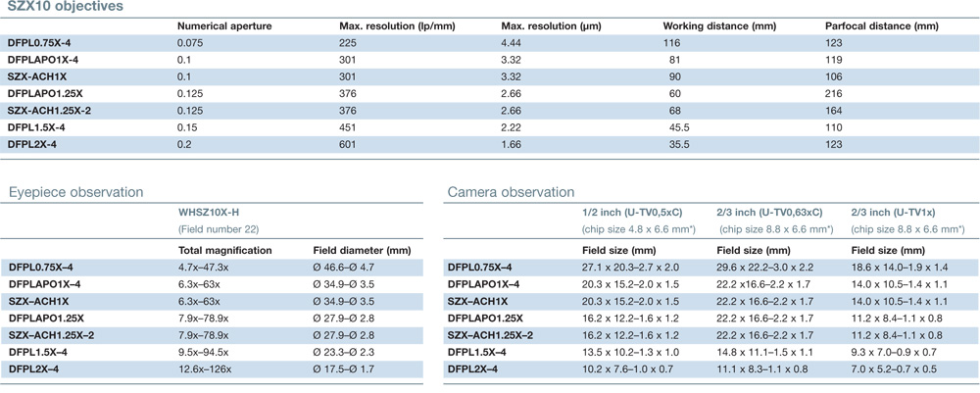Viewport: 980px width, 393px height.
Task: Select field size "18.6 x 14.0–1.9 x 1.4"
Action: tap(900, 268)
